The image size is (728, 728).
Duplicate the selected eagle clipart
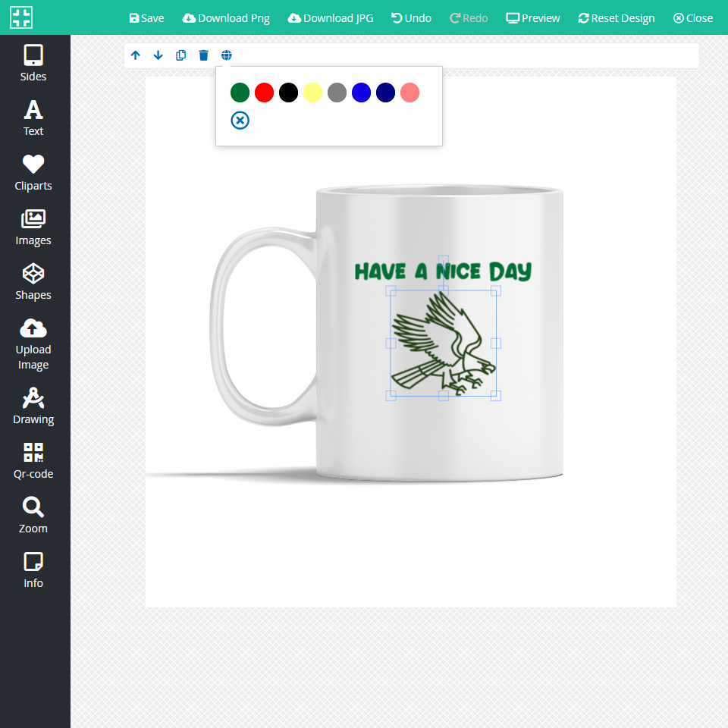[x=181, y=55]
